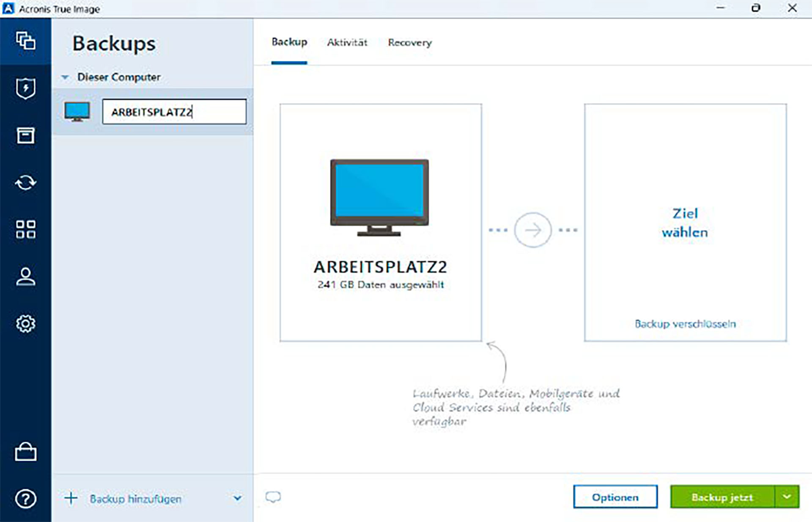812x522 pixels.
Task: Click Backup verschlüsseln link
Action: pos(685,324)
